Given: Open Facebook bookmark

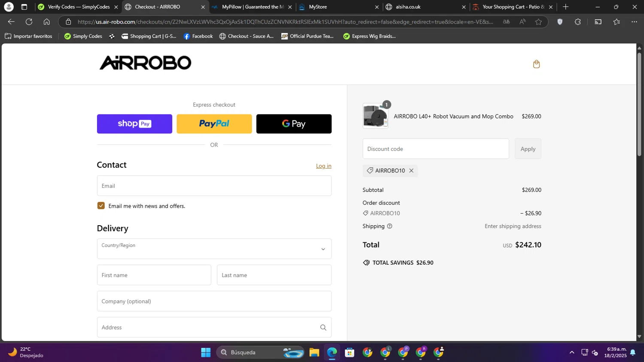Looking at the screenshot, I should [x=198, y=36].
